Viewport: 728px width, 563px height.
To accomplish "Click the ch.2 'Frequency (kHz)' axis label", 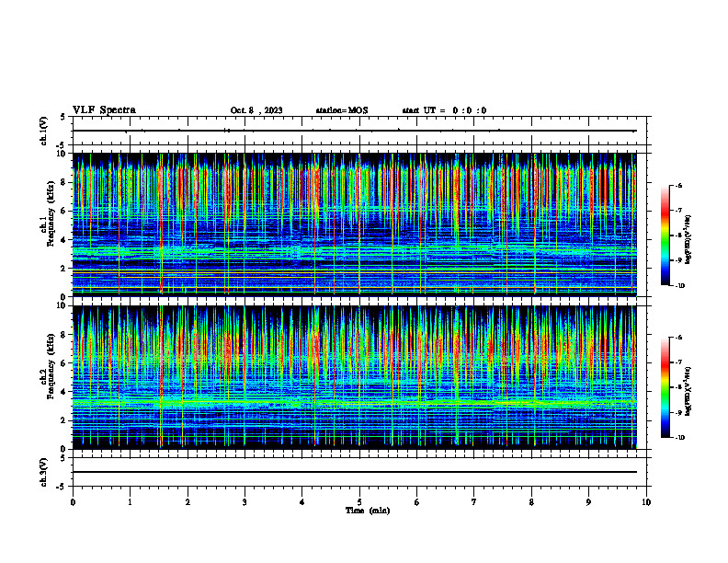I will (x=51, y=365).
